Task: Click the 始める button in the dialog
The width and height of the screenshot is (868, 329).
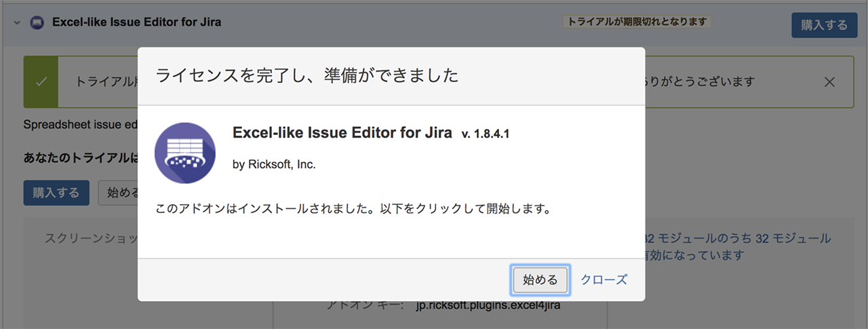Action: (x=540, y=279)
